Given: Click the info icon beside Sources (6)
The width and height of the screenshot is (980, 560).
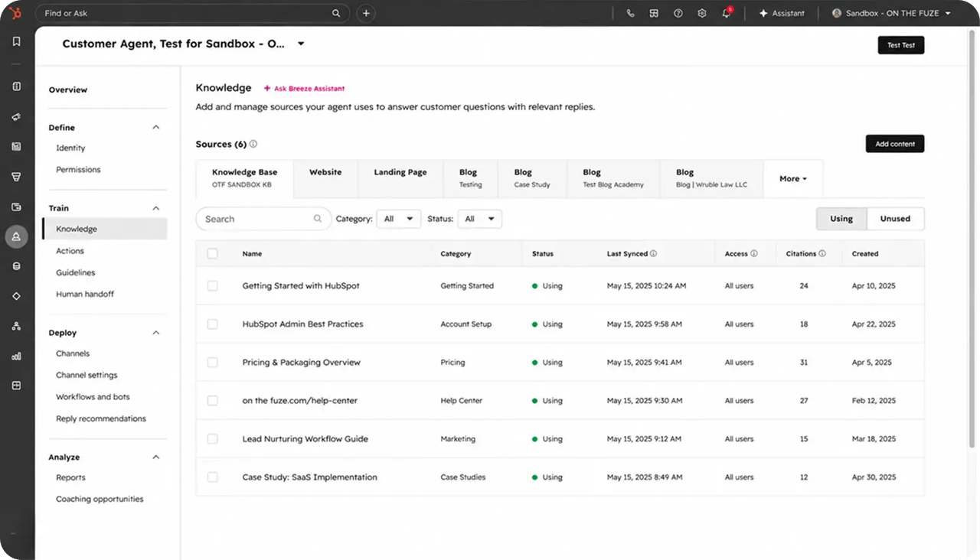Looking at the screenshot, I should point(253,144).
